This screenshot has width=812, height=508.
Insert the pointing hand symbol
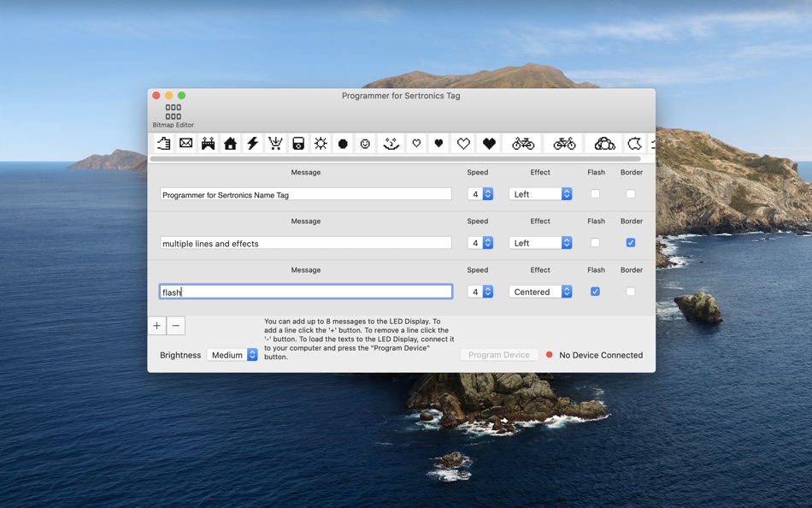coord(163,144)
